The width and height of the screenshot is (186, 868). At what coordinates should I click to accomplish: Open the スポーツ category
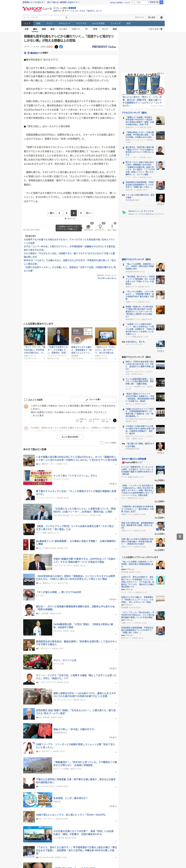[x=76, y=29]
